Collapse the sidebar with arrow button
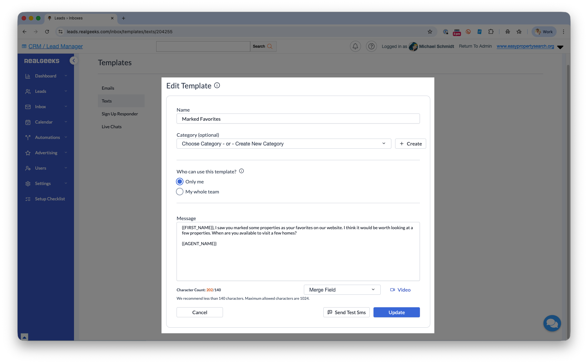Image resolution: width=588 pixels, height=364 pixels. point(74,61)
